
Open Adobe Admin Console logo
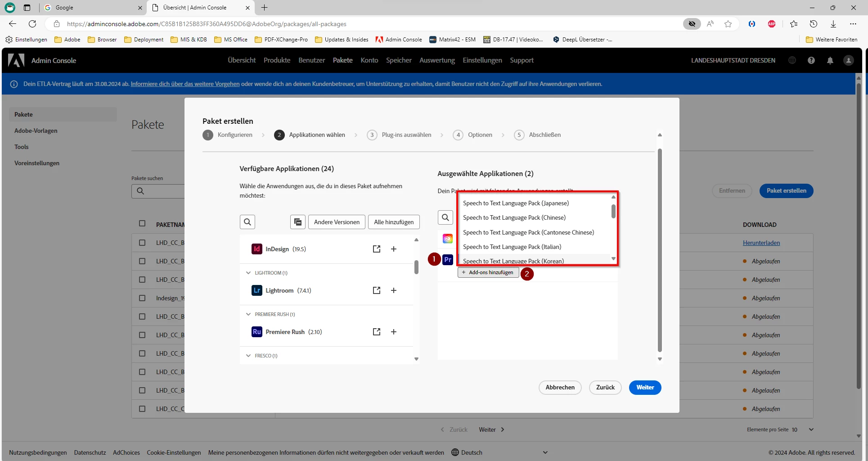(x=16, y=60)
